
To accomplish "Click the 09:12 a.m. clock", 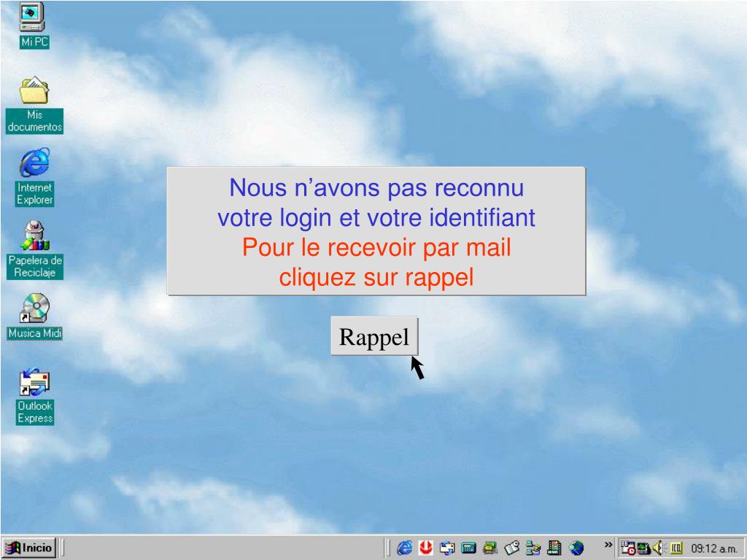I will tap(714, 548).
